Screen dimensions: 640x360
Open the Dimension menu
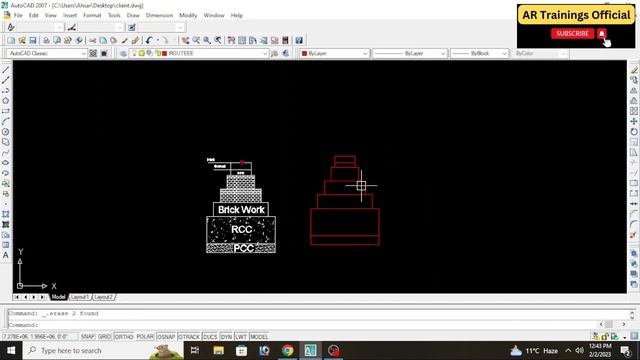160,15
